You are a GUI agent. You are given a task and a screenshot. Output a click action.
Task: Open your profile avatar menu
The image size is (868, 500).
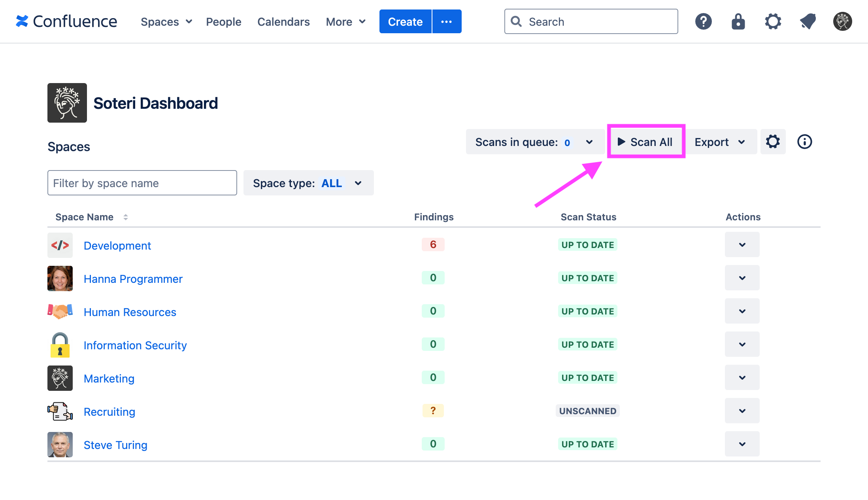[x=842, y=21]
